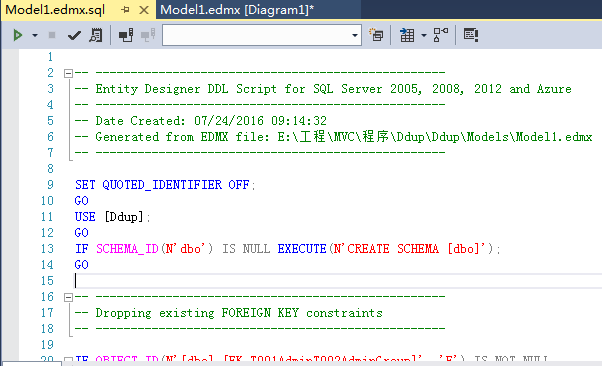Open results format dropdown arrow
This screenshot has width=602, height=366.
pos(424,35)
